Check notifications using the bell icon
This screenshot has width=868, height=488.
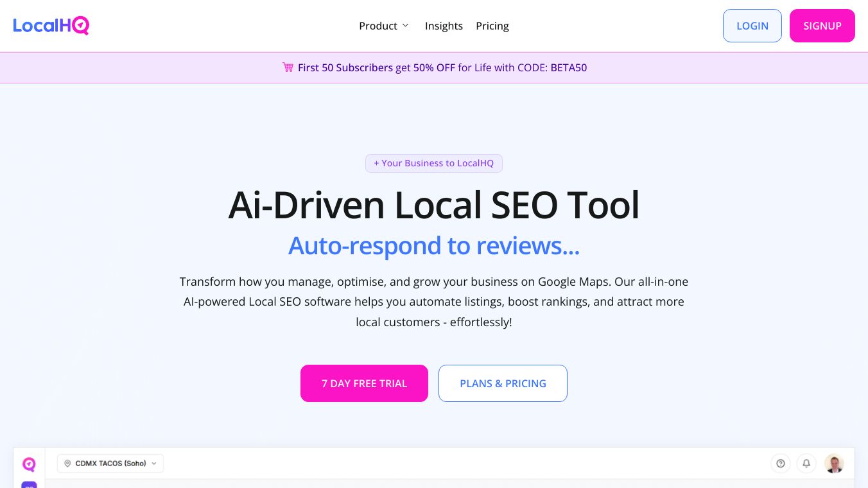[x=806, y=463]
